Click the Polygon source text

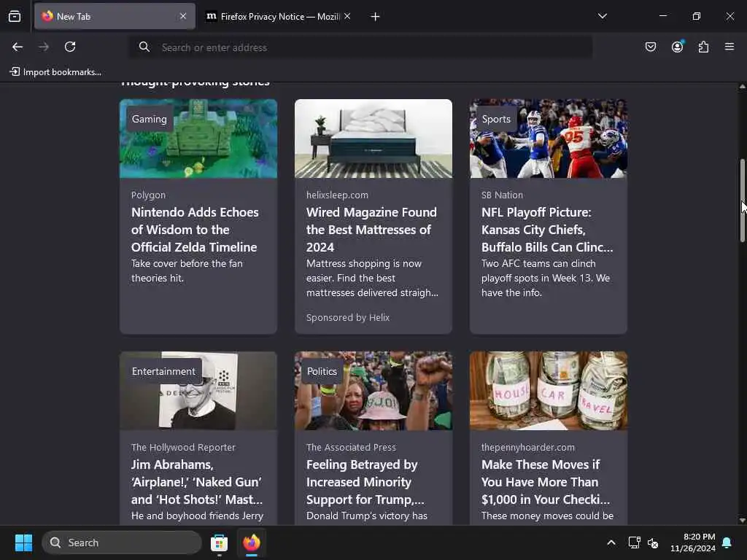[x=148, y=195]
